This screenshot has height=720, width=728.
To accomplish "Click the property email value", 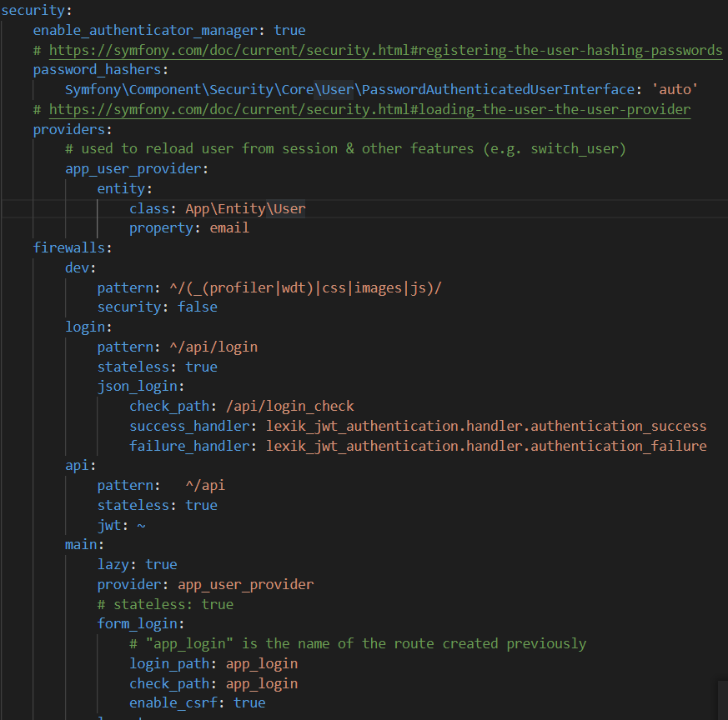I will 229,228.
